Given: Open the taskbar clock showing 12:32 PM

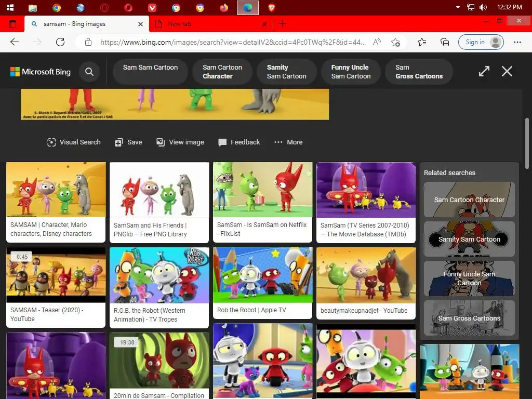Looking at the screenshot, I should point(510,7).
